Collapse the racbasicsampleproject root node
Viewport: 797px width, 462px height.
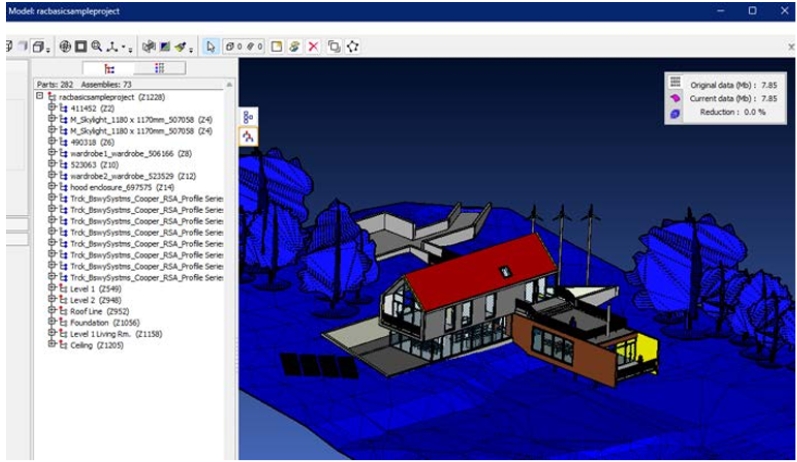[40, 97]
